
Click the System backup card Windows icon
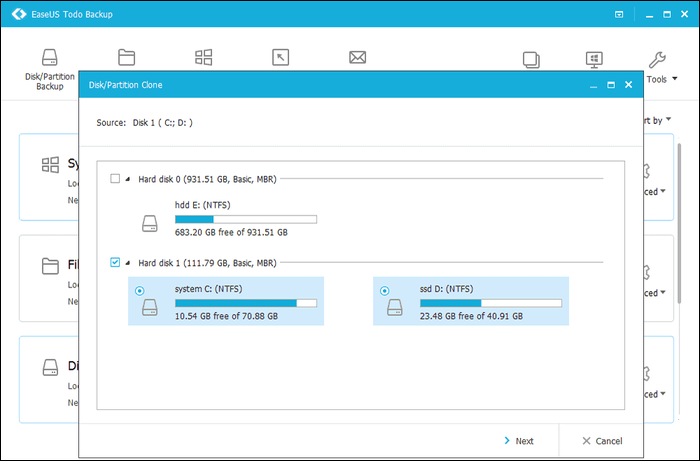click(x=50, y=165)
